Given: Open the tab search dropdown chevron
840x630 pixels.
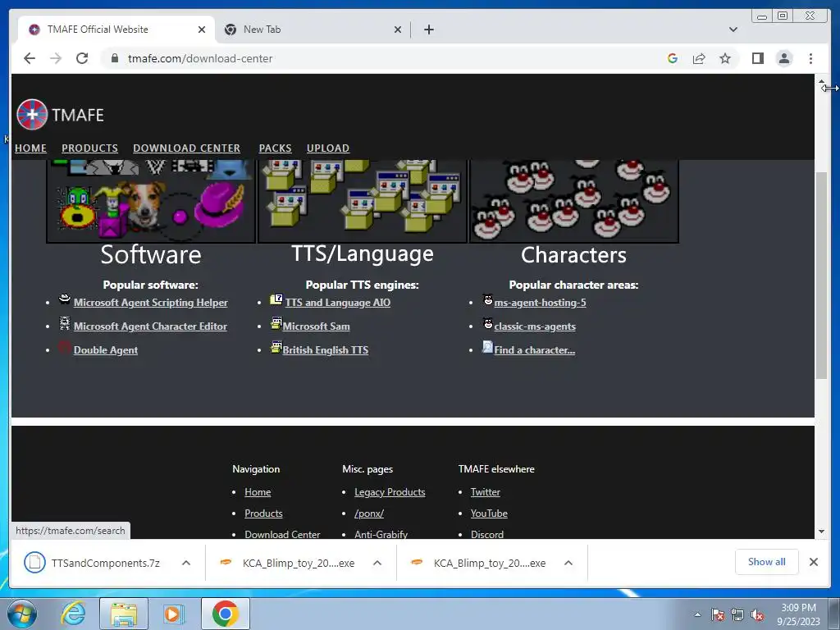Looking at the screenshot, I should pos(733,30).
